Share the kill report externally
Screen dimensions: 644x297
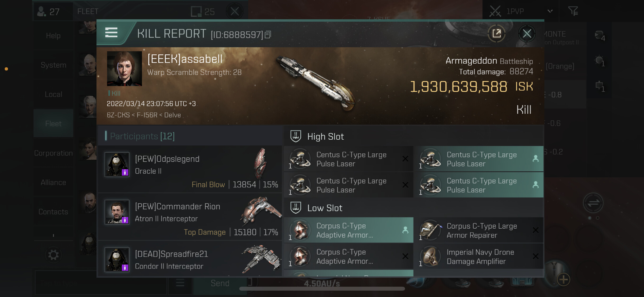pyautogui.click(x=496, y=34)
